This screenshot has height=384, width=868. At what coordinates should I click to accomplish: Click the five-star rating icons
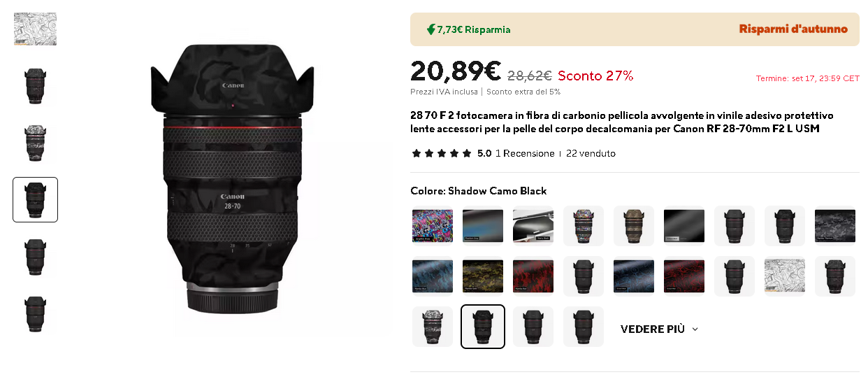click(441, 153)
